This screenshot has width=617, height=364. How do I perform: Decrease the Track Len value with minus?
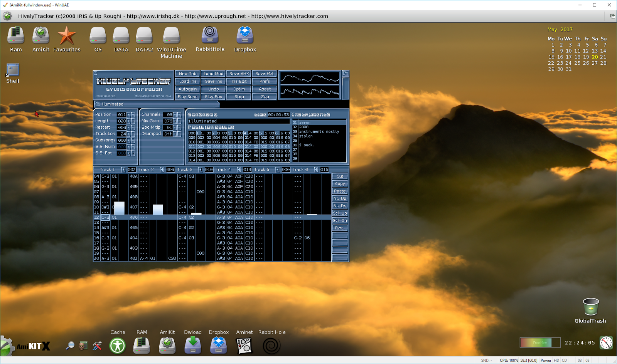[133, 134]
